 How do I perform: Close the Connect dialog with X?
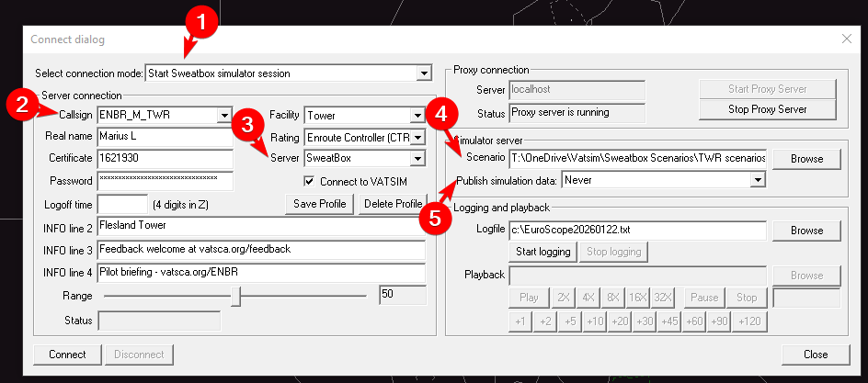pyautogui.click(x=847, y=39)
